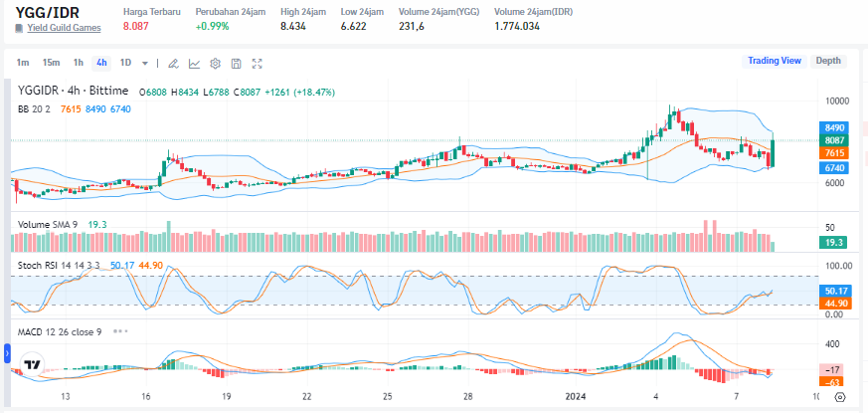The image size is (868, 413).
Task: Click the +1261 (+18.47%) change readout
Action: 299,92
